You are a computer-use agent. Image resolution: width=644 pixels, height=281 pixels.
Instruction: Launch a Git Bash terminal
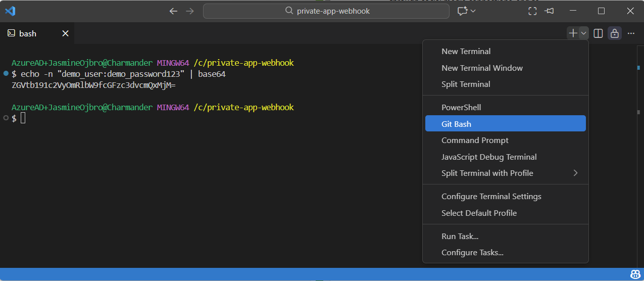click(506, 124)
